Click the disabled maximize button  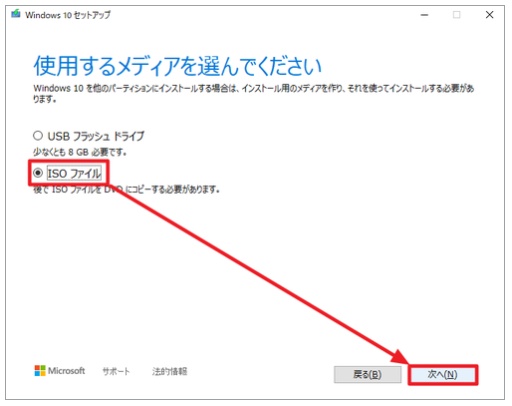point(457,15)
